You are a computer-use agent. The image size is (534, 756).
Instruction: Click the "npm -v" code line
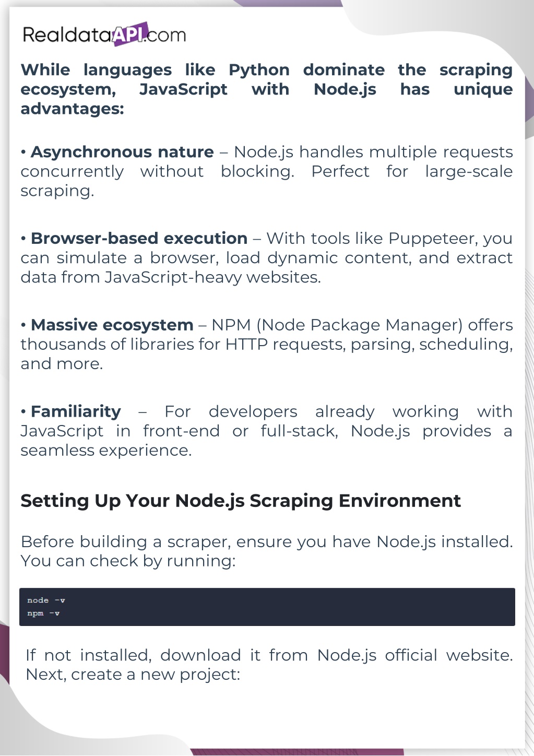coord(43,613)
